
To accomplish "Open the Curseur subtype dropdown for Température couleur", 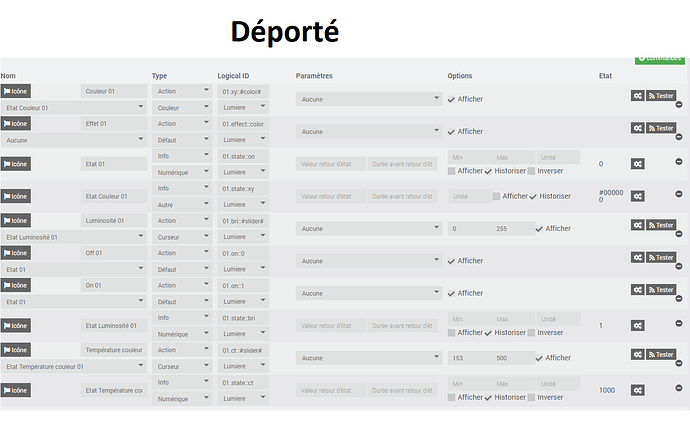I will coord(182,366).
